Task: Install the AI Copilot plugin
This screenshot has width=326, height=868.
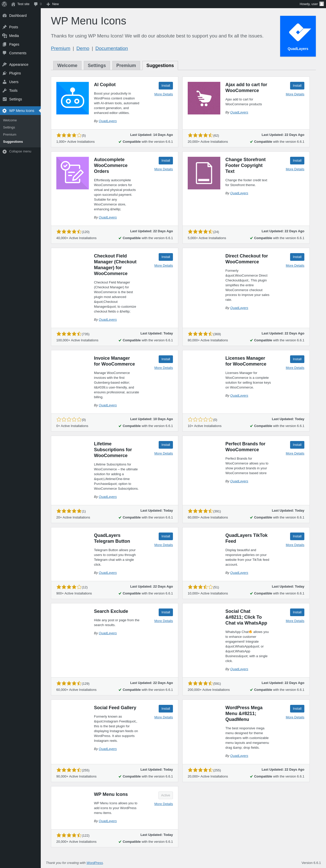Action: point(166,86)
